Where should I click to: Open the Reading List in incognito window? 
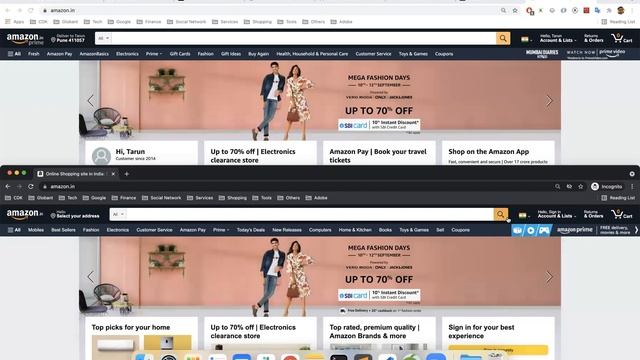tap(618, 198)
